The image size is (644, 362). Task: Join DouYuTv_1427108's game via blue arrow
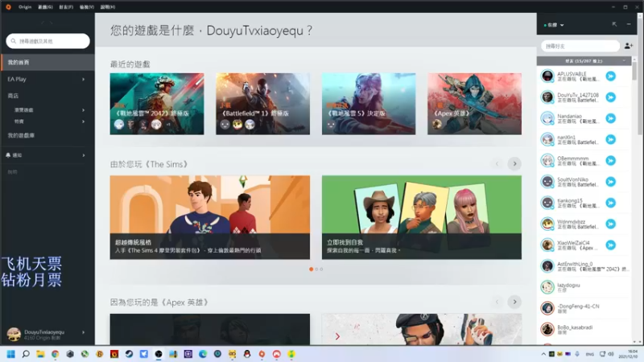(x=611, y=97)
